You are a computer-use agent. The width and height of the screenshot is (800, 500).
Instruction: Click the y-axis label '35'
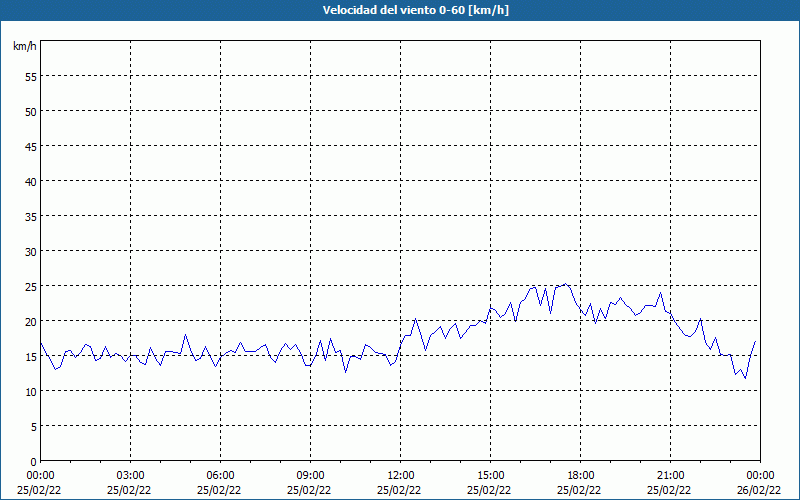click(31, 217)
